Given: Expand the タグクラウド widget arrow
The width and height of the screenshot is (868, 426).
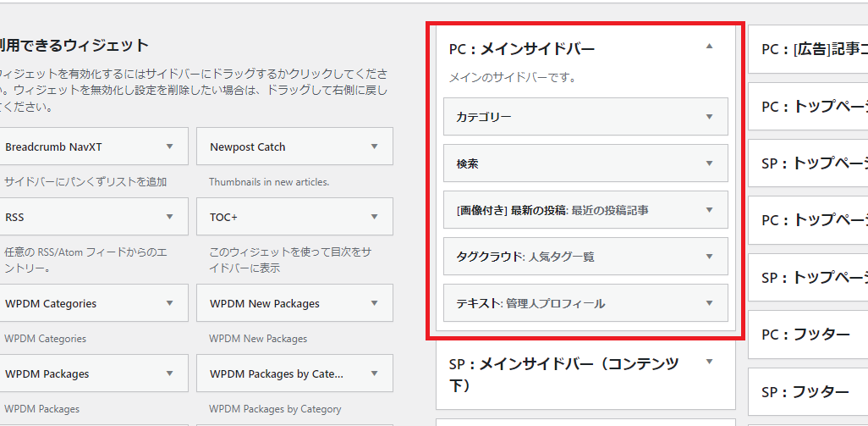Looking at the screenshot, I should (x=709, y=257).
